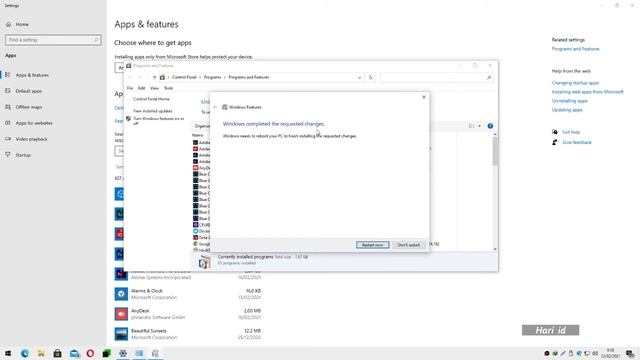Expand view options dropdown arrow in programs list
This screenshot has height=360, width=640.
click(479, 126)
